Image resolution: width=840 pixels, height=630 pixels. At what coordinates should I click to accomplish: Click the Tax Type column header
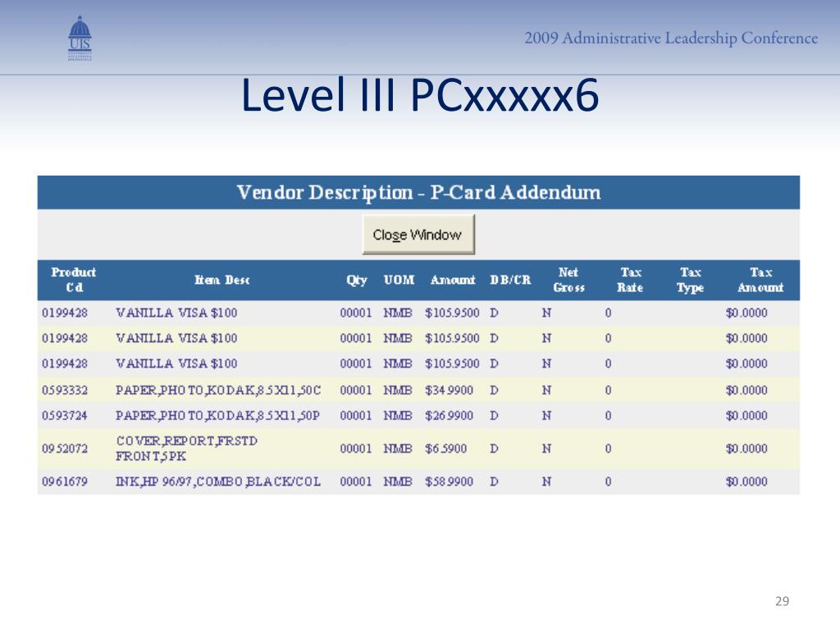690,281
